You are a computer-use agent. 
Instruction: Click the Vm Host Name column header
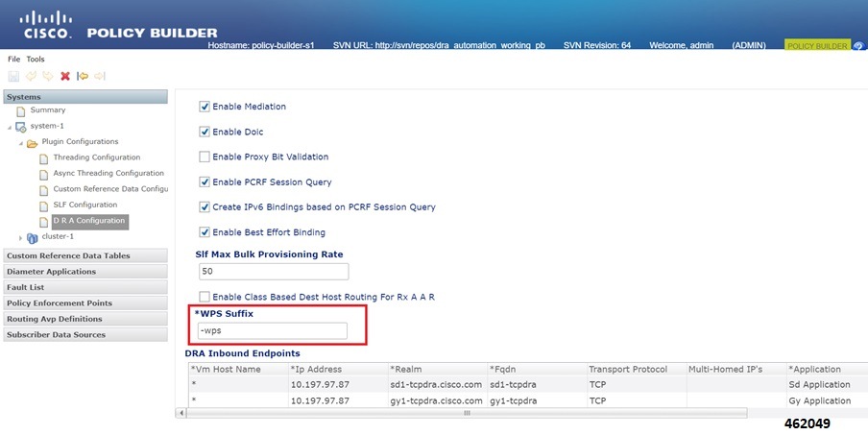[x=238, y=369]
